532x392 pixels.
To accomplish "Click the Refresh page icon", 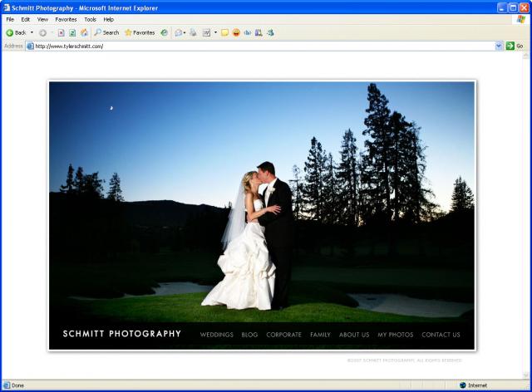I will 72,32.
